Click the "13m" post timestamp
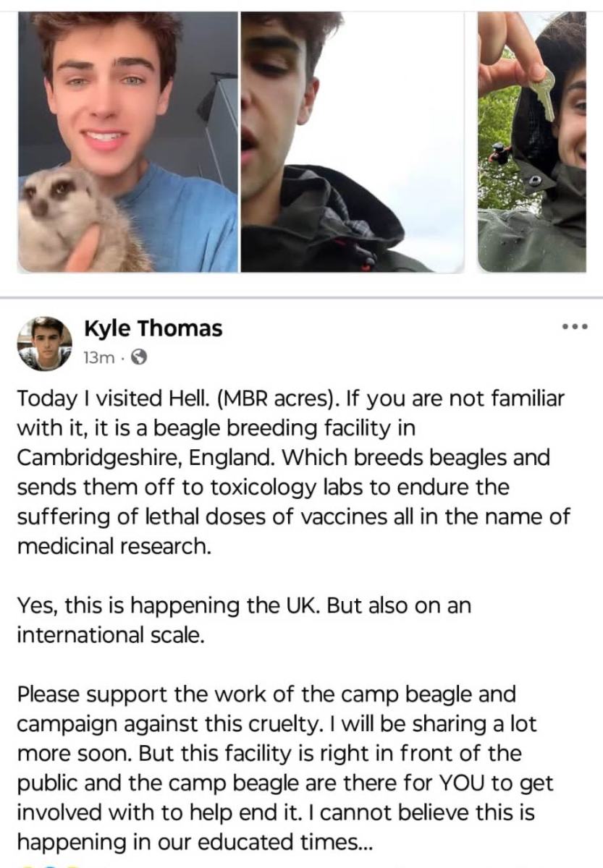Image resolution: width=603 pixels, height=868 pixels. point(98,357)
